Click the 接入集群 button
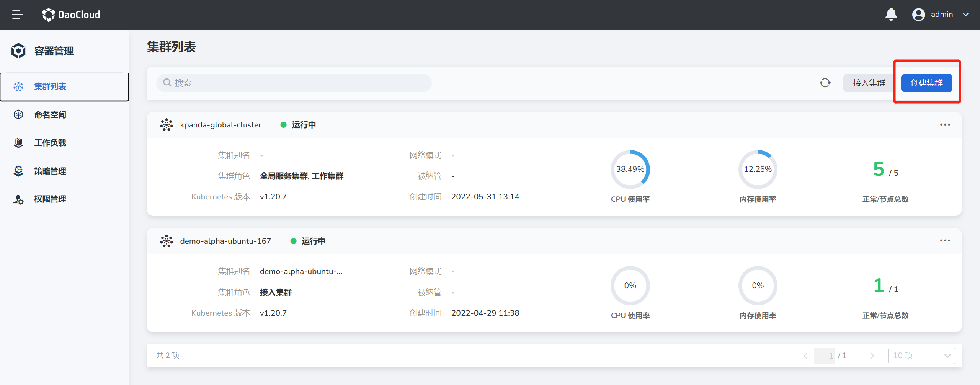Viewport: 980px width, 385px height. (x=869, y=83)
